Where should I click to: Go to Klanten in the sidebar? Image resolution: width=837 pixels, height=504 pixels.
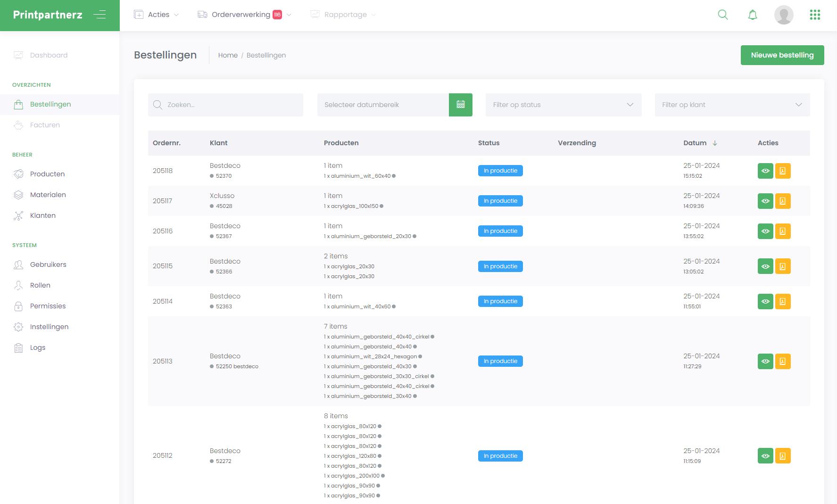tap(42, 215)
